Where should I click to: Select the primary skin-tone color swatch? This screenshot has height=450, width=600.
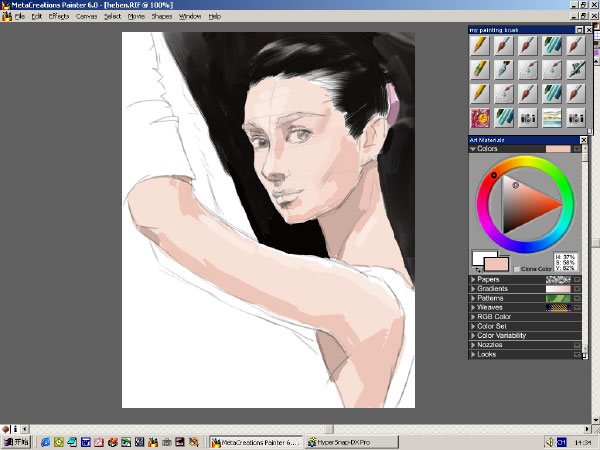point(496,264)
